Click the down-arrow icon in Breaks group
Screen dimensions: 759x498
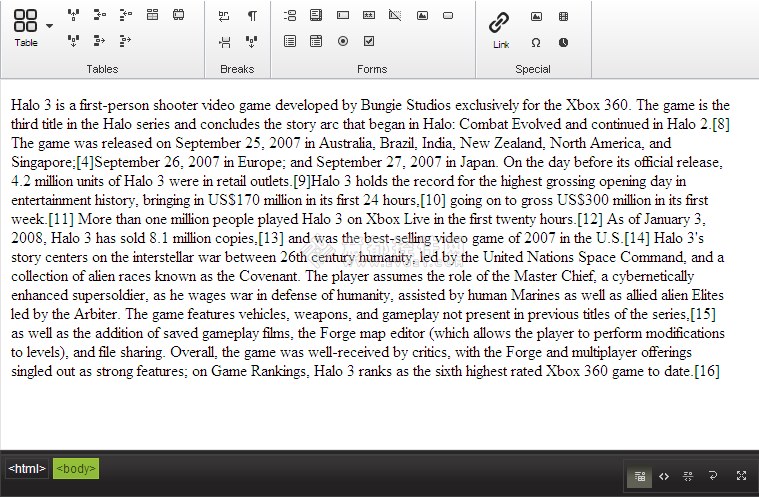point(252,42)
